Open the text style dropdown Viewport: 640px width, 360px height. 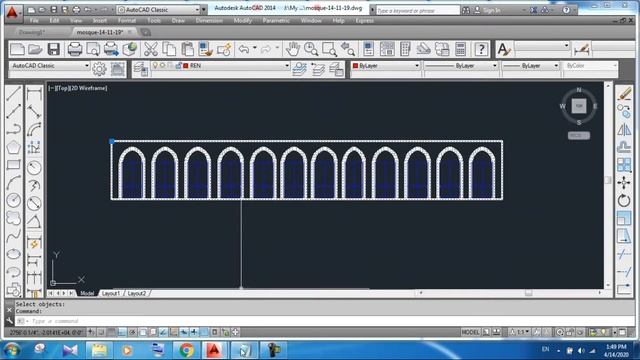click(566, 46)
